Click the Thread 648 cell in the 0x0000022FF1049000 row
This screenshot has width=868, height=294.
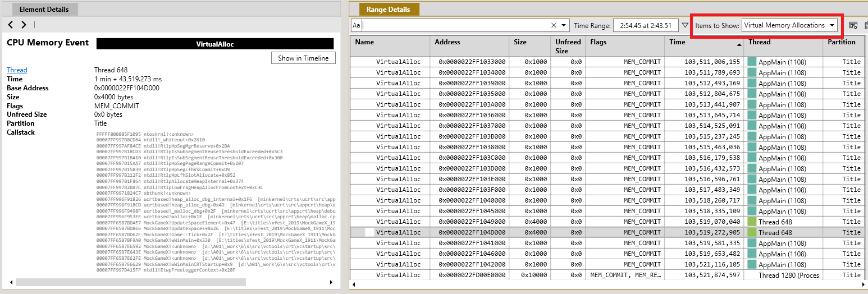coord(783,222)
